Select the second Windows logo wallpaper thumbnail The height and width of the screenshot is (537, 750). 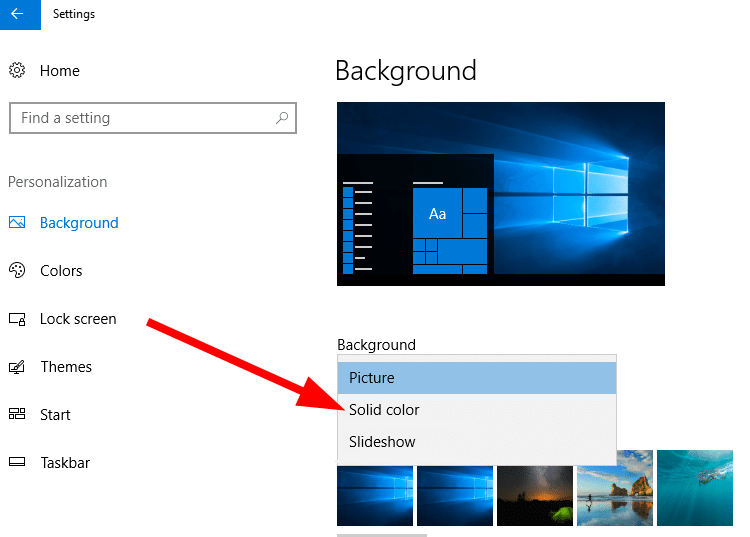(x=455, y=496)
